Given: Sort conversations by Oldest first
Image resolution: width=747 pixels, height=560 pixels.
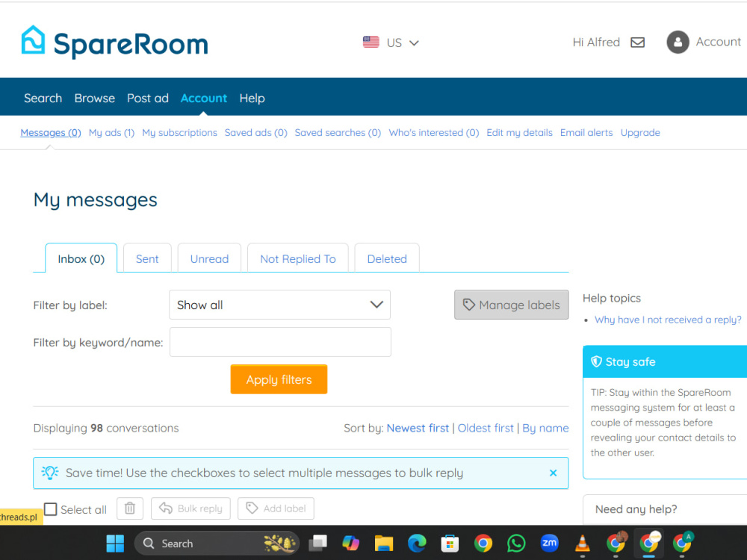Looking at the screenshot, I should point(486,428).
